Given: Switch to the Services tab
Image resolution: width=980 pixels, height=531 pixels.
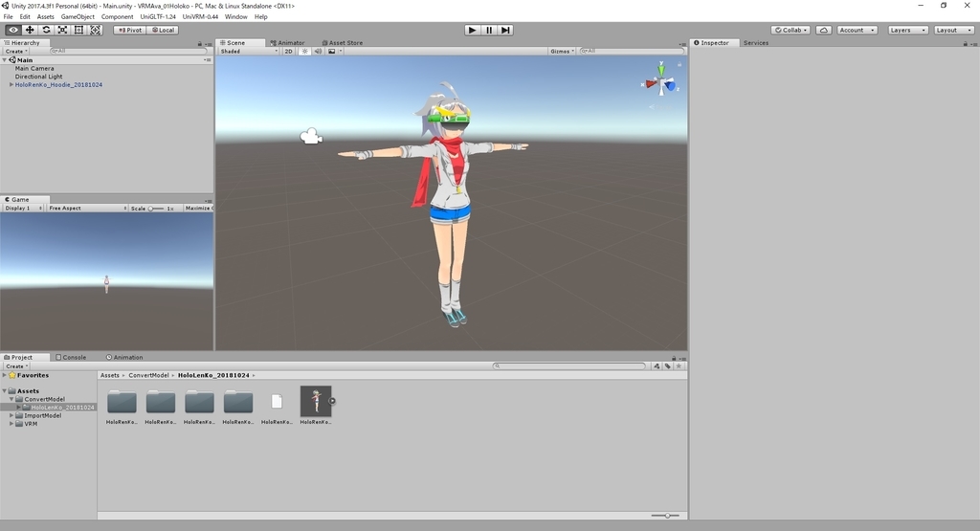Looking at the screenshot, I should tap(756, 43).
